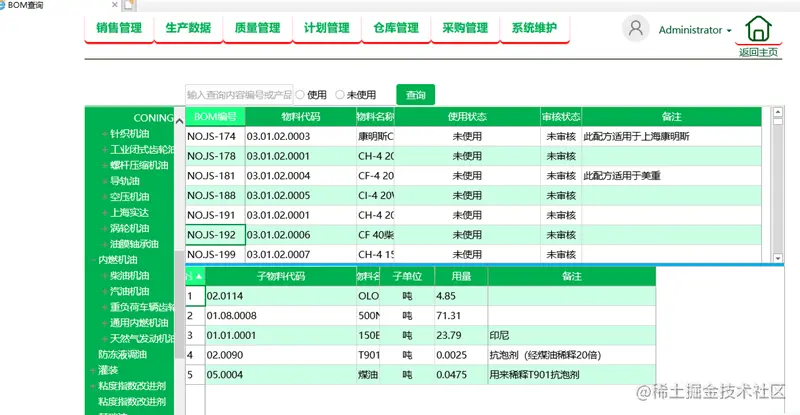Click the 审核状态 column header
This screenshot has height=415, width=800.
tap(561, 117)
